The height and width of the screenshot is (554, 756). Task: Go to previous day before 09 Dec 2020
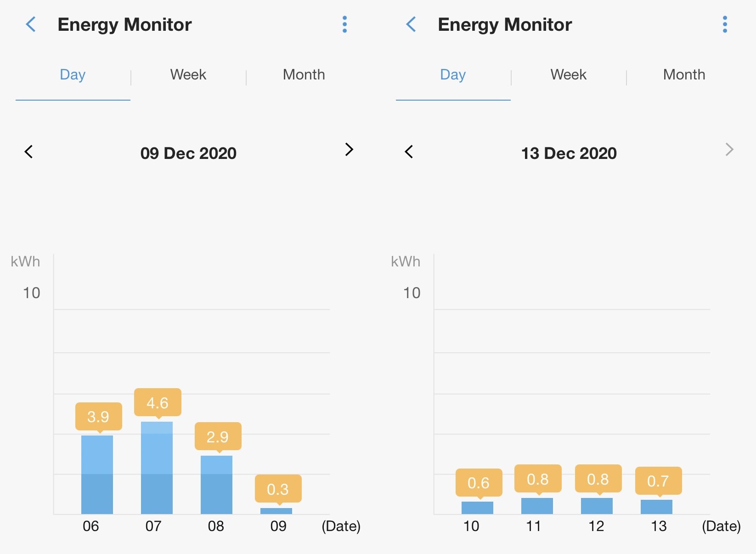(x=28, y=152)
